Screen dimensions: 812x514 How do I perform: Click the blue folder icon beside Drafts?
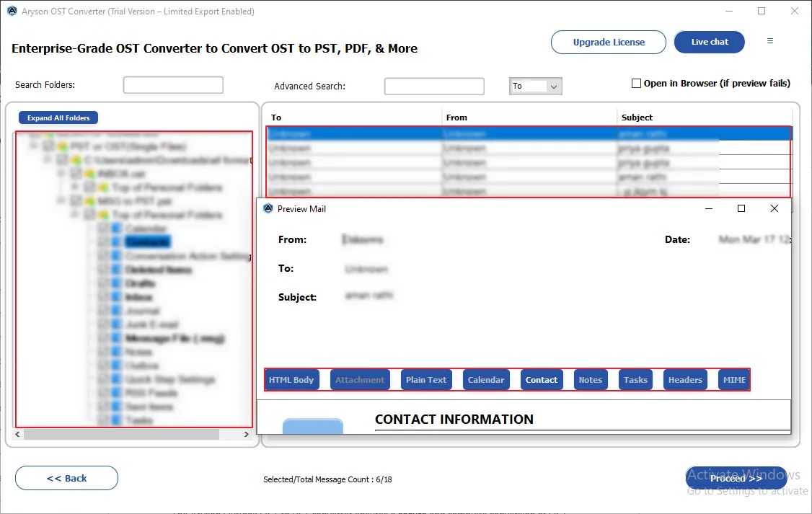(x=117, y=283)
